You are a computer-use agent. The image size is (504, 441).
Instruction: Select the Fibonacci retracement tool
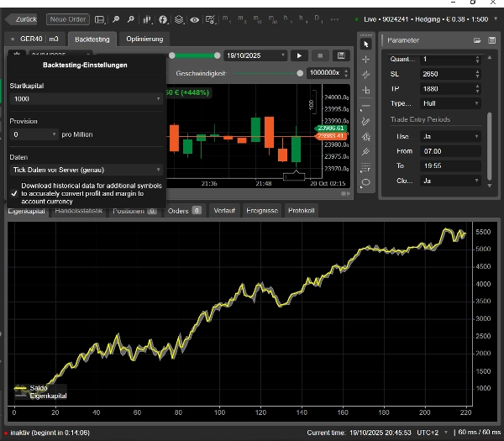tap(365, 167)
